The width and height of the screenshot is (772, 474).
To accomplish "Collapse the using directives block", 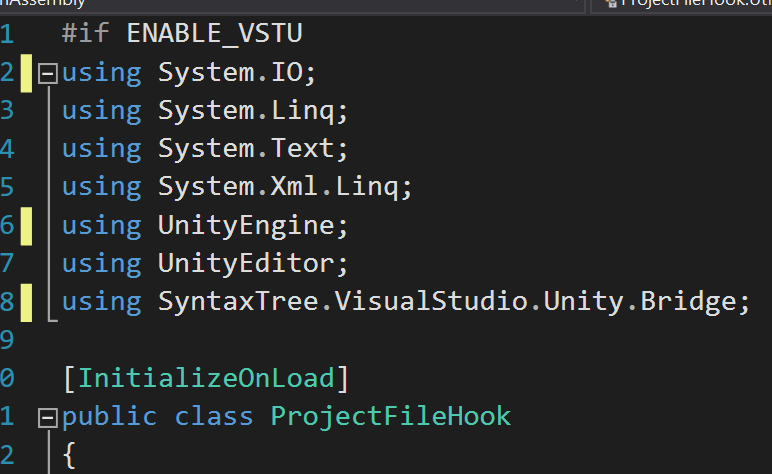I will tap(48, 74).
